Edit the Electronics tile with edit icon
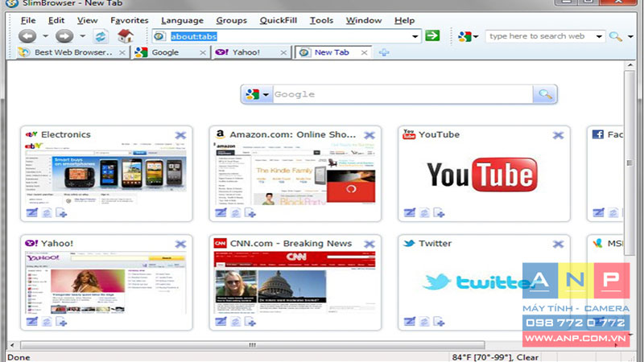 tap(31, 212)
